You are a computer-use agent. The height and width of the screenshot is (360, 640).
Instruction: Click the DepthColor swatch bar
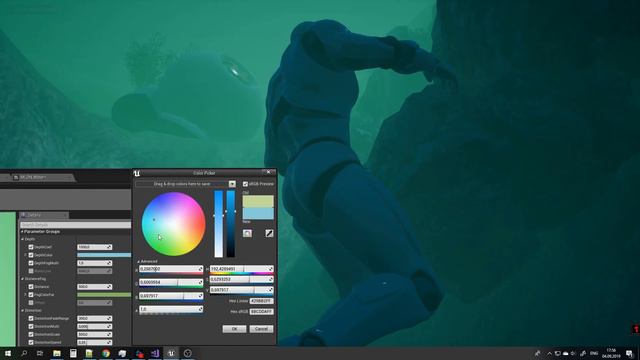[104, 255]
